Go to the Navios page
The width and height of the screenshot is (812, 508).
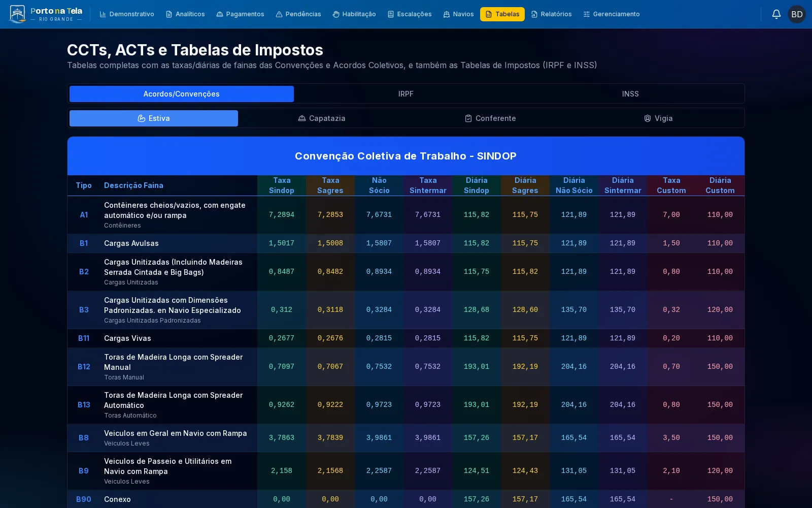click(x=458, y=14)
